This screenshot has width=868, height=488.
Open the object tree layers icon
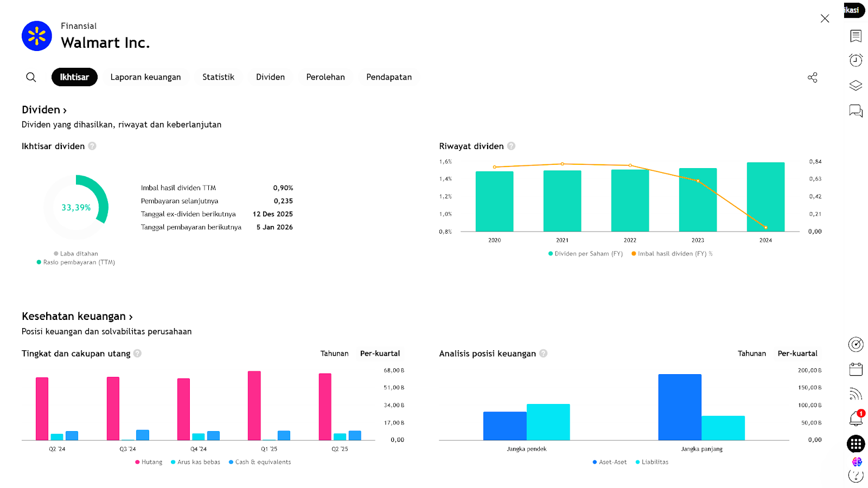pos(856,85)
